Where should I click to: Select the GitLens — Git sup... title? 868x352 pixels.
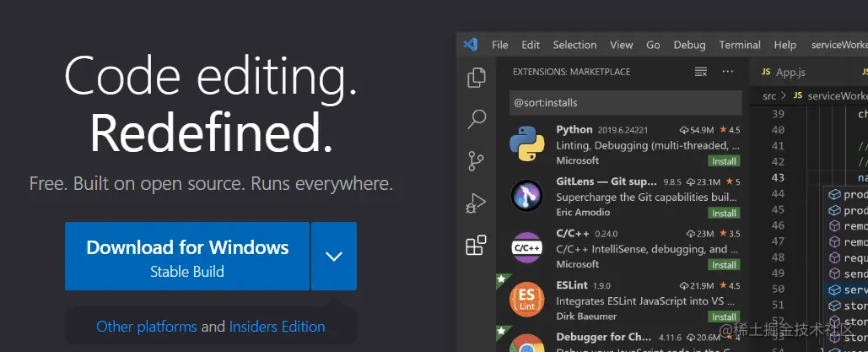pyautogui.click(x=607, y=181)
